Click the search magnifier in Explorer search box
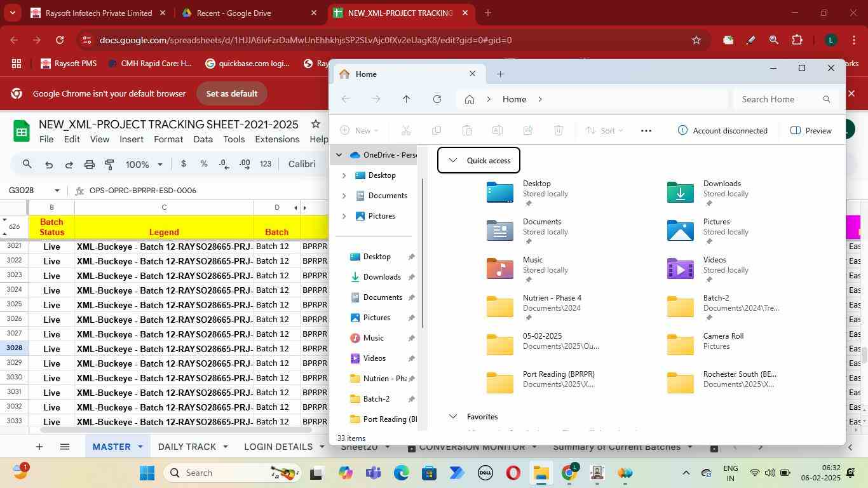Viewport: 868px width, 488px height. pos(827,99)
